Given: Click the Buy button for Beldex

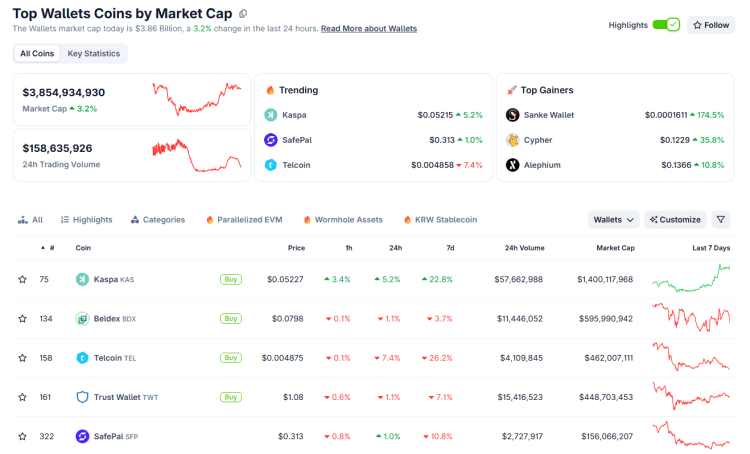Looking at the screenshot, I should click(231, 318).
